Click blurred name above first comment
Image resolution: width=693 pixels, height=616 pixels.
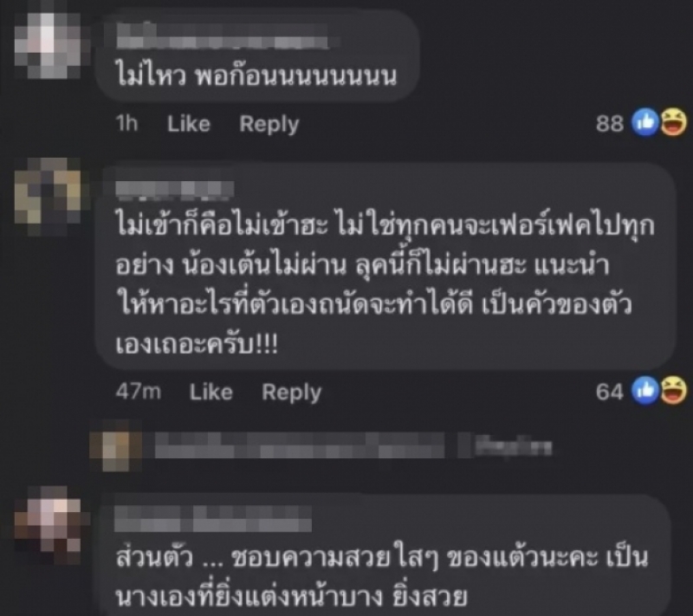(223, 36)
